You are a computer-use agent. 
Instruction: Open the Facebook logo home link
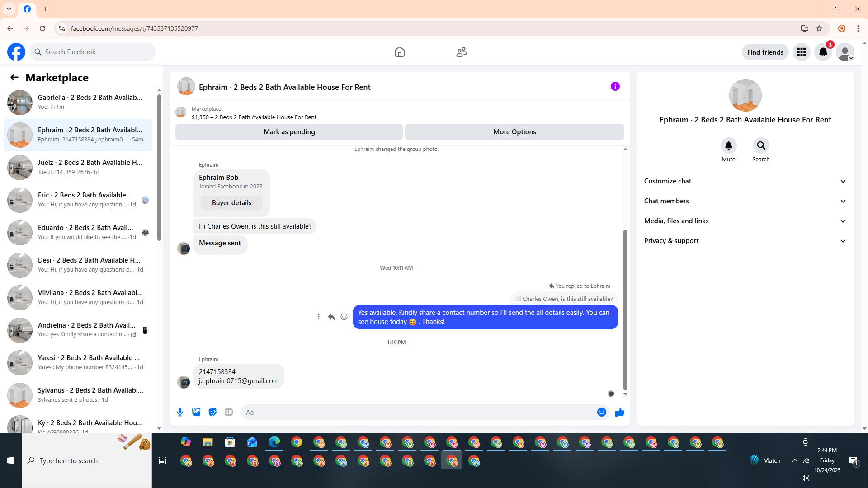click(x=16, y=52)
